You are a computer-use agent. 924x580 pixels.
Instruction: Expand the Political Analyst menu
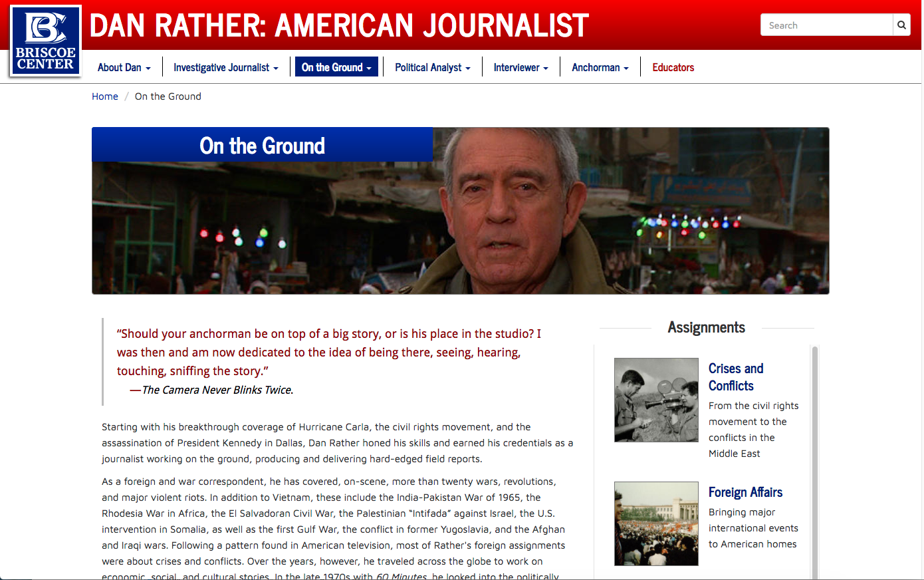click(433, 67)
